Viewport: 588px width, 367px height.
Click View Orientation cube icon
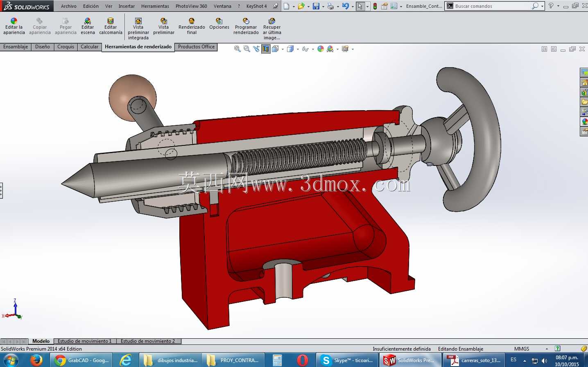tap(275, 49)
